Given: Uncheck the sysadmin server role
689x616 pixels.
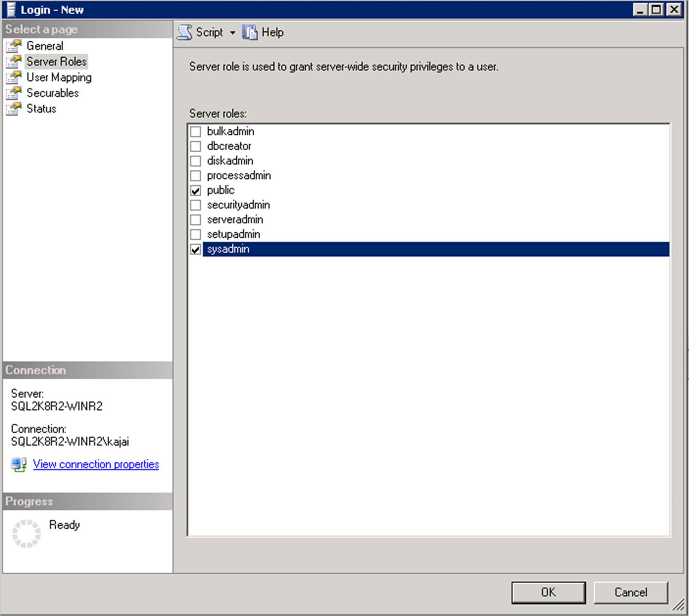Looking at the screenshot, I should 196,249.
